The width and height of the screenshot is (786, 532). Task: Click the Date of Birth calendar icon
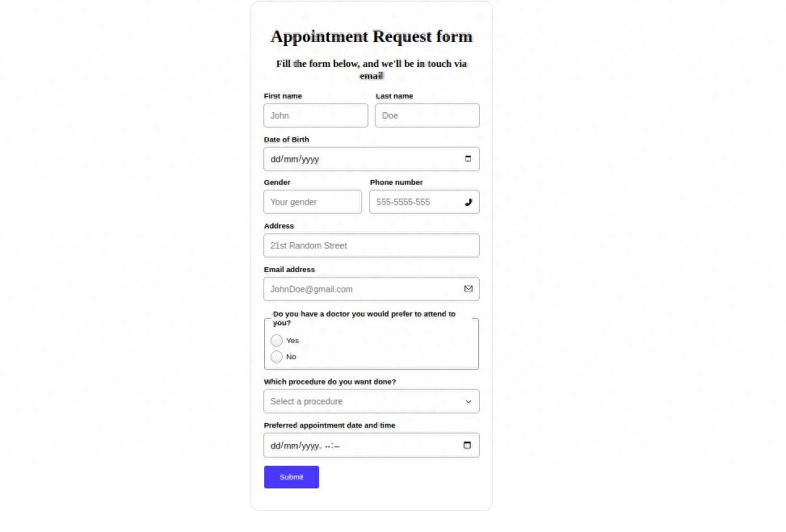coord(468,159)
